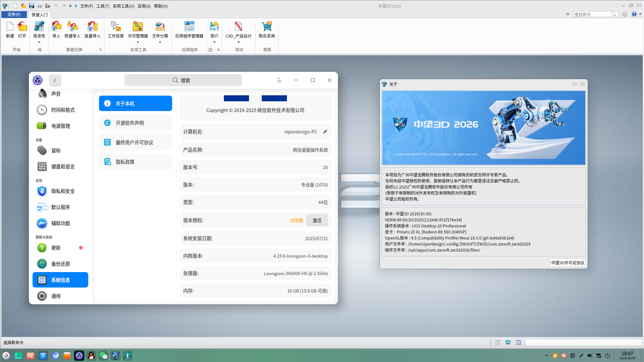The width and height of the screenshot is (644, 362).
Task: Click the 激活 activate button
Action: click(317, 220)
